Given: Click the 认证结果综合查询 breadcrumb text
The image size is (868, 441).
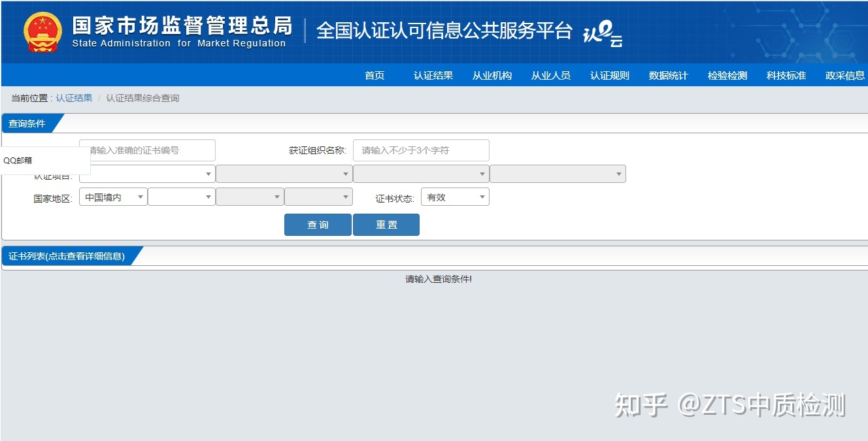Looking at the screenshot, I should 142,98.
